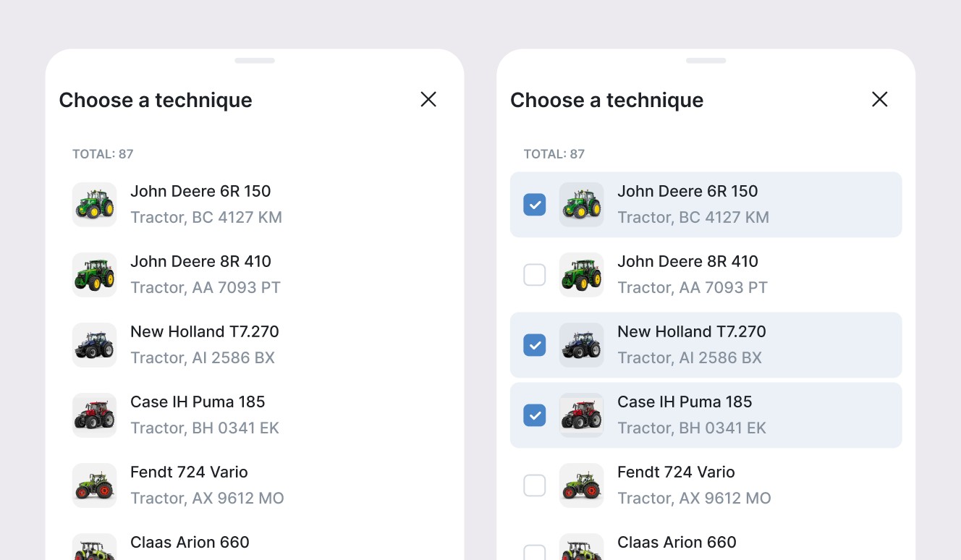
Task: Click Case IH Puma 185 tractor image in right sheet
Action: coord(582,415)
